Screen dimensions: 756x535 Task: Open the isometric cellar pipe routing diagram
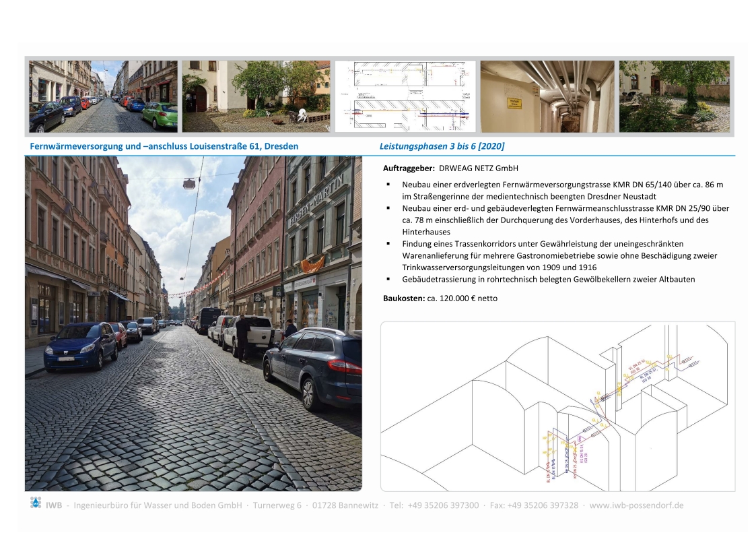point(557,406)
